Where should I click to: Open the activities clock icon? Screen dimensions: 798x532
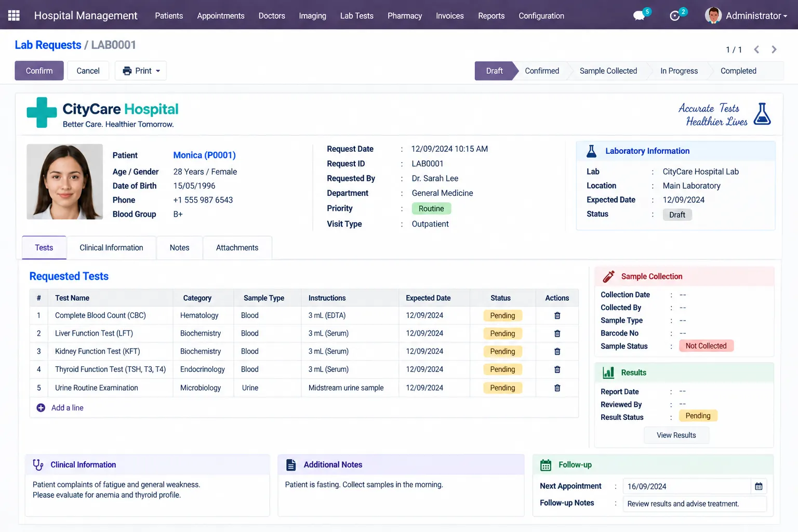click(x=675, y=16)
